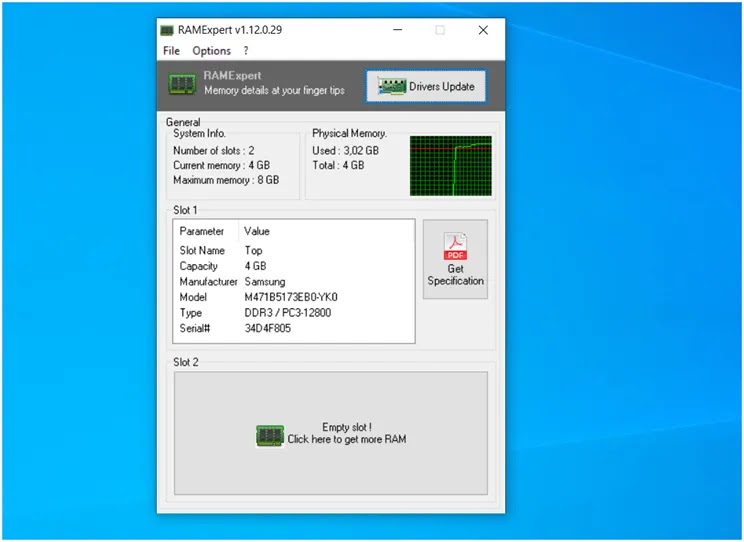Click the Current memory : 4 GB text
This screenshot has height=542, width=744.
point(221,165)
